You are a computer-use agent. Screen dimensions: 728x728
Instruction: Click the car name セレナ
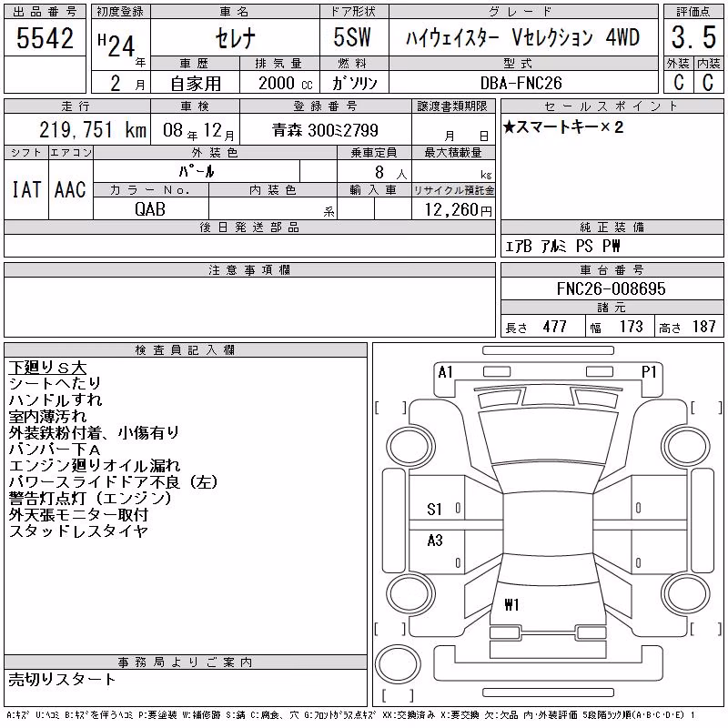pos(236,38)
